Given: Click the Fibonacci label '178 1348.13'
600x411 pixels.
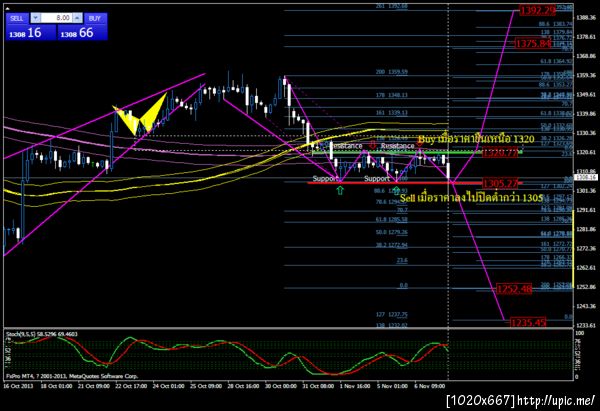Looking at the screenshot, I should tap(392, 95).
